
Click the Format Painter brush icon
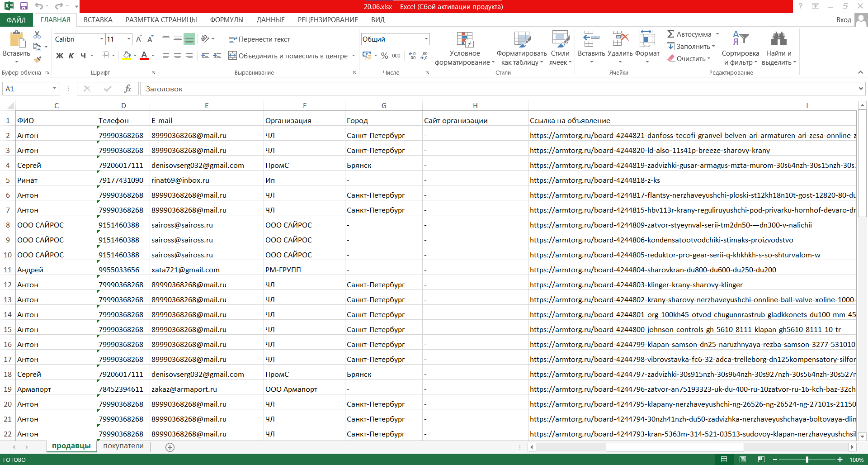click(38, 59)
